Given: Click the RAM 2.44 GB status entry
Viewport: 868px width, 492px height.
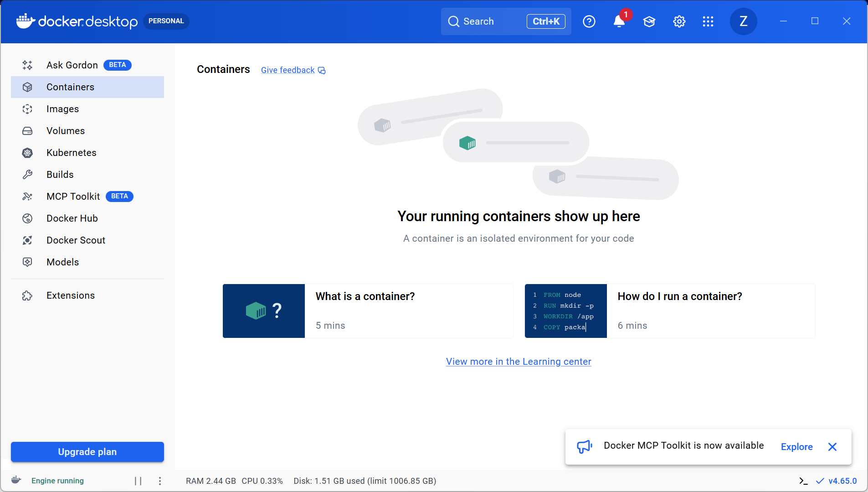Looking at the screenshot, I should (x=211, y=481).
